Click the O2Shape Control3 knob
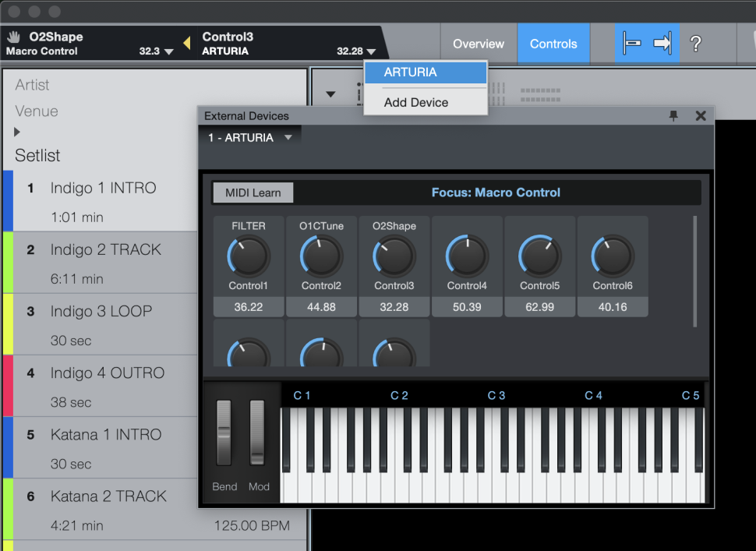The height and width of the screenshot is (551, 756). click(x=394, y=256)
